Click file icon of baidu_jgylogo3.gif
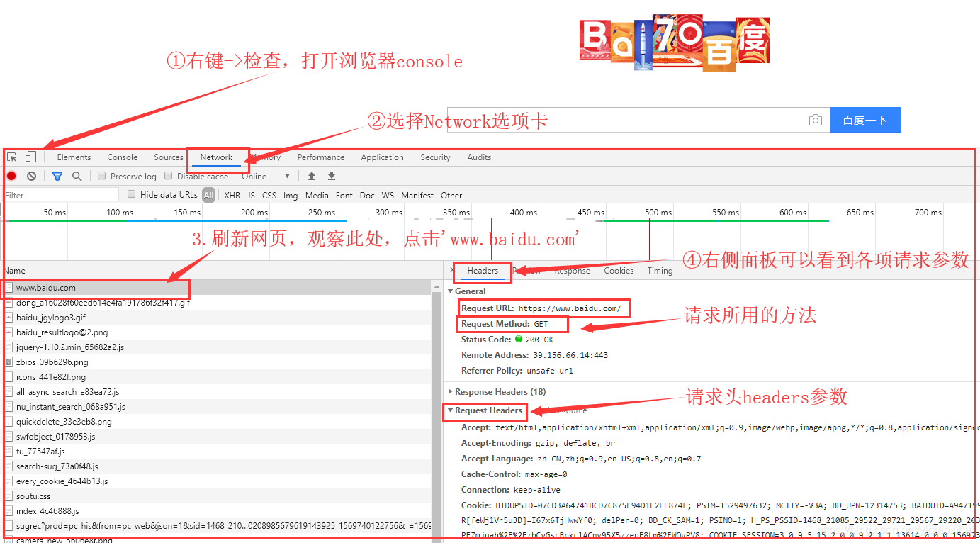Viewport: 980px width, 543px height. (x=9, y=318)
